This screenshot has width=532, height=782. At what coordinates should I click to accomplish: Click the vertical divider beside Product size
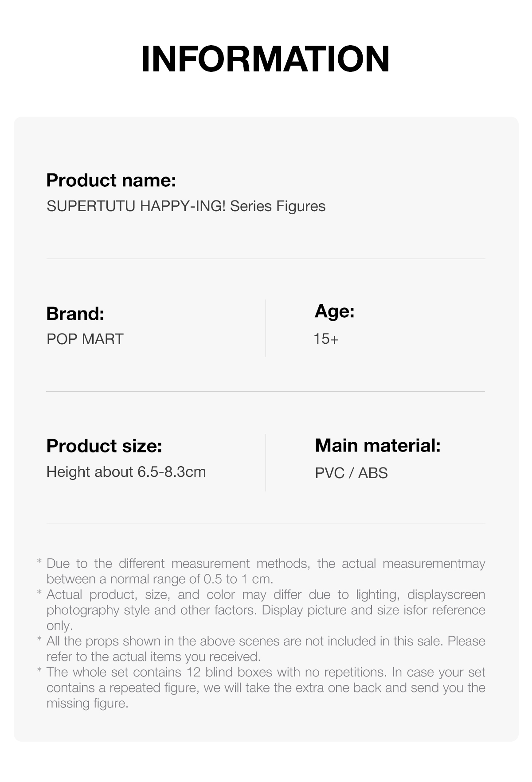[266, 462]
